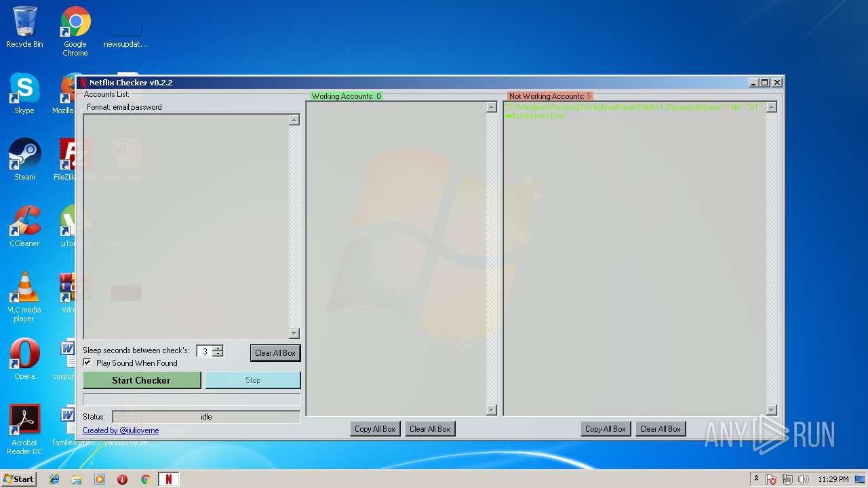
Task: Open Action Center flag icon
Action: click(x=771, y=479)
